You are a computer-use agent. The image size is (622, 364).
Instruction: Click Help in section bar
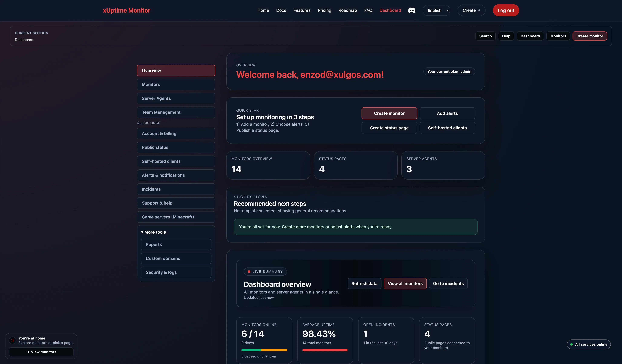click(506, 36)
